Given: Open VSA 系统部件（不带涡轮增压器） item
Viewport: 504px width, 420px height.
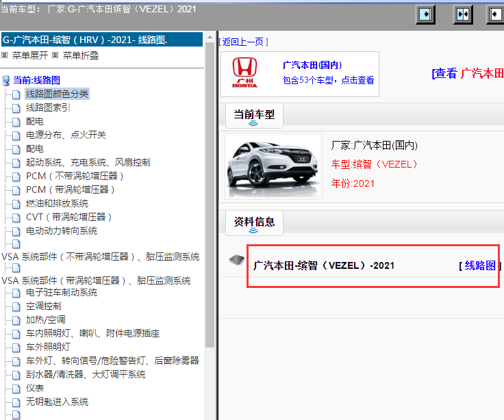Looking at the screenshot, I should coord(100,257).
